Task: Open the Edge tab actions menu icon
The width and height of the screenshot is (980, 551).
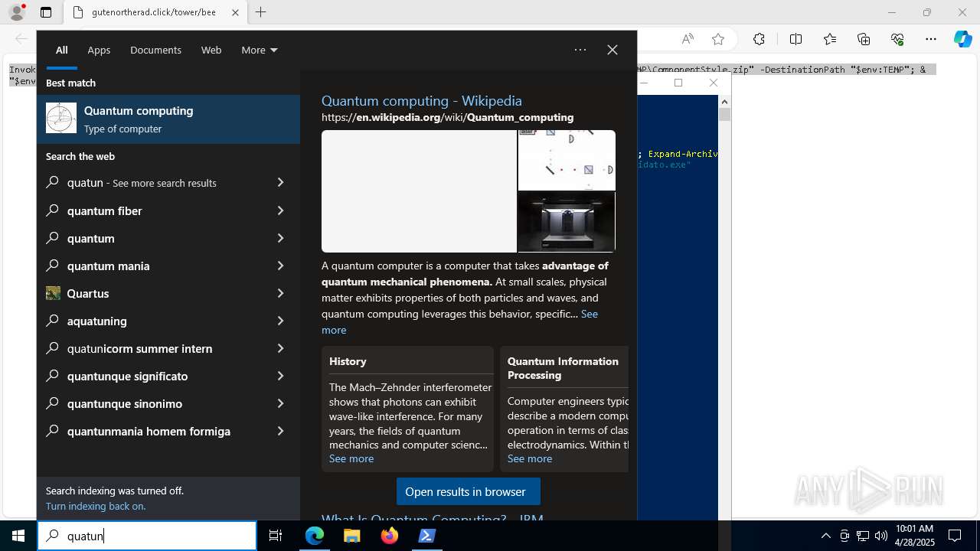Action: (x=46, y=12)
